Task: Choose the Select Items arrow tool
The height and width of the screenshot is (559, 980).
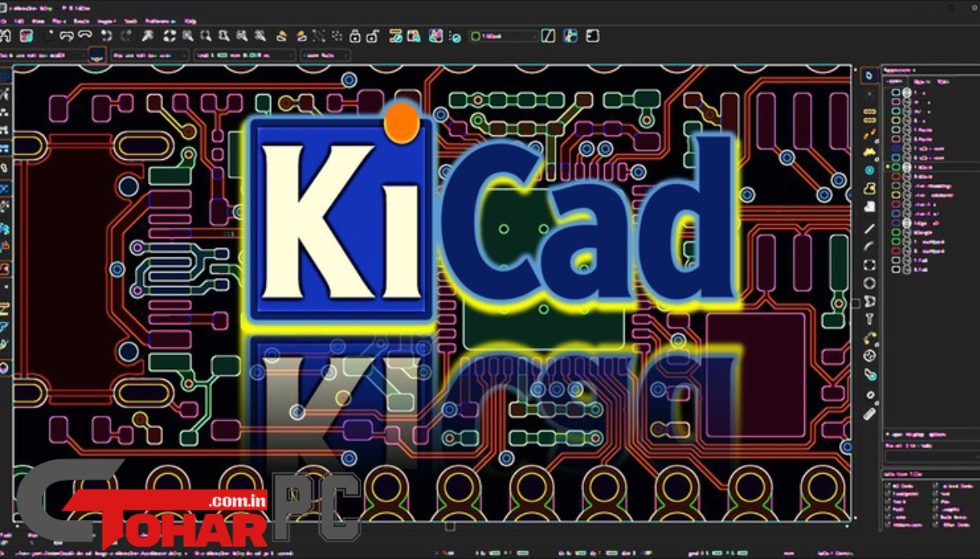Action: point(869,75)
